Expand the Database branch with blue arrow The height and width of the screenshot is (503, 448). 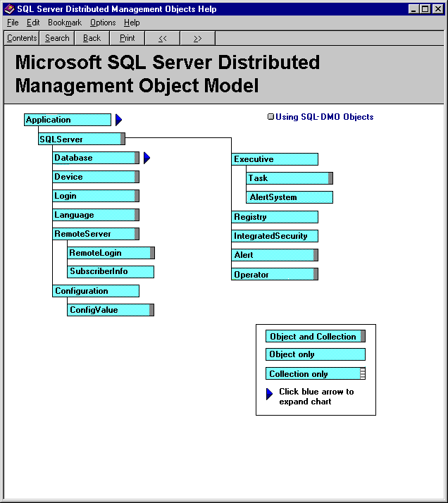coord(147,158)
